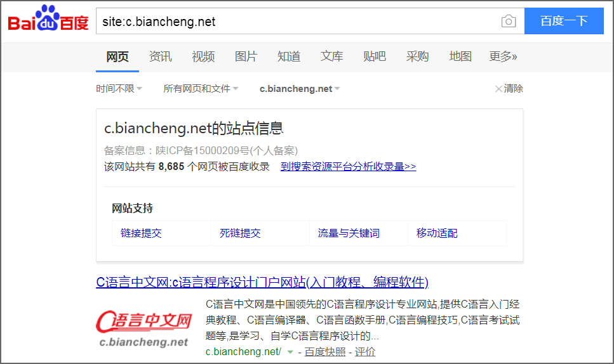Open the 时间不限 time filter dropdown
The image size is (614, 364).
click(119, 89)
